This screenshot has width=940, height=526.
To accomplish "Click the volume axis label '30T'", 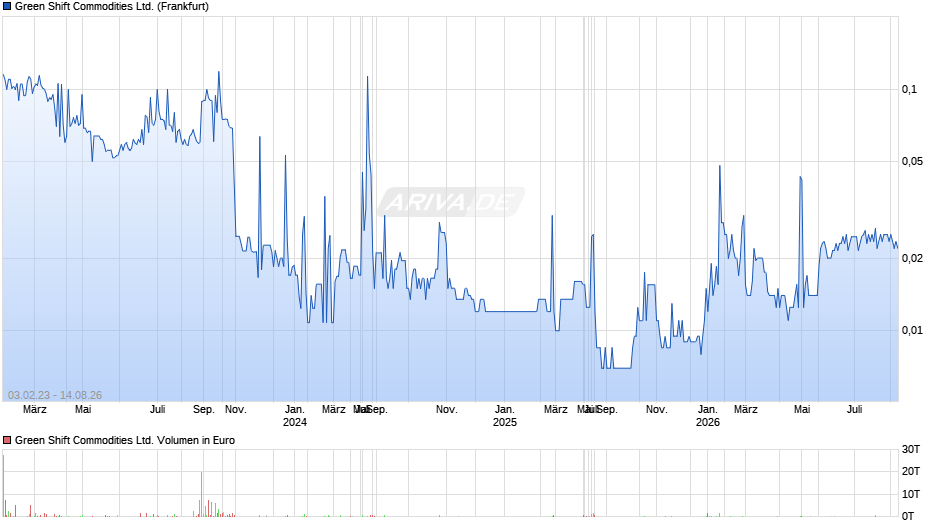I will (911, 449).
